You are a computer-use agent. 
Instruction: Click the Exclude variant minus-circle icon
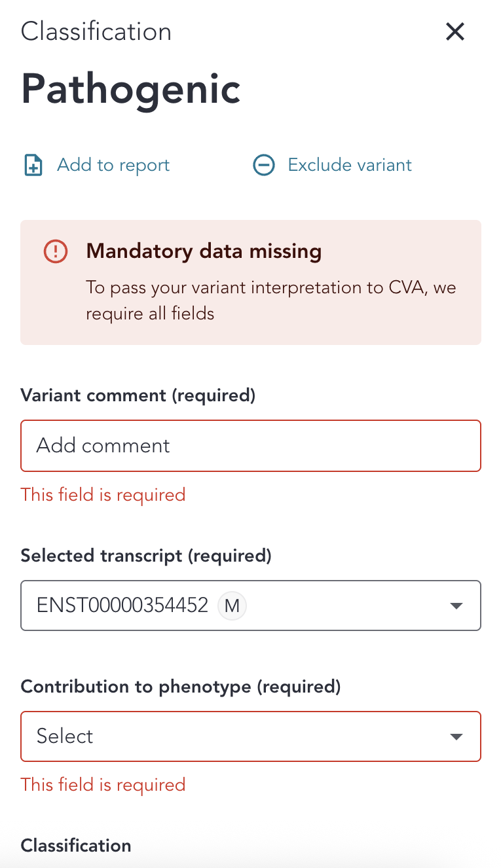coord(263,165)
